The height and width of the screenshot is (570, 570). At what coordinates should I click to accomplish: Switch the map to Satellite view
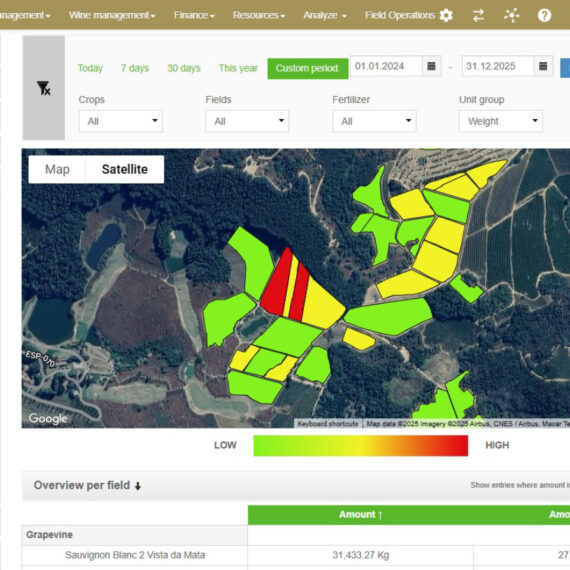125,169
